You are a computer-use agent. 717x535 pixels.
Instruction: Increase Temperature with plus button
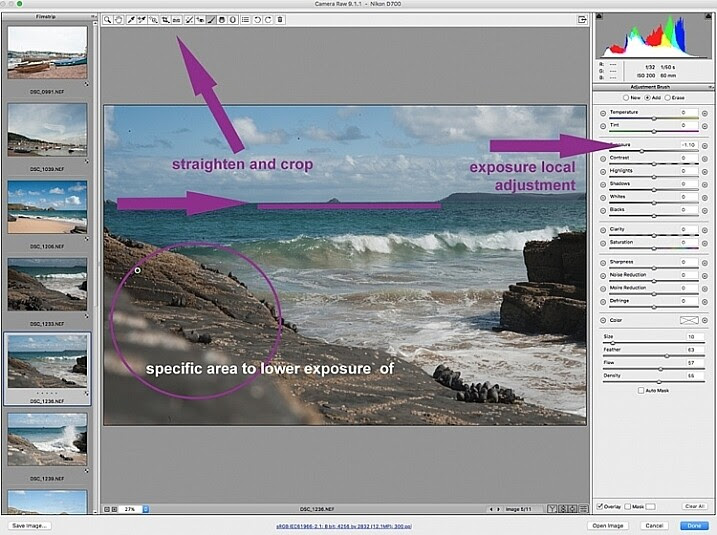[705, 113]
